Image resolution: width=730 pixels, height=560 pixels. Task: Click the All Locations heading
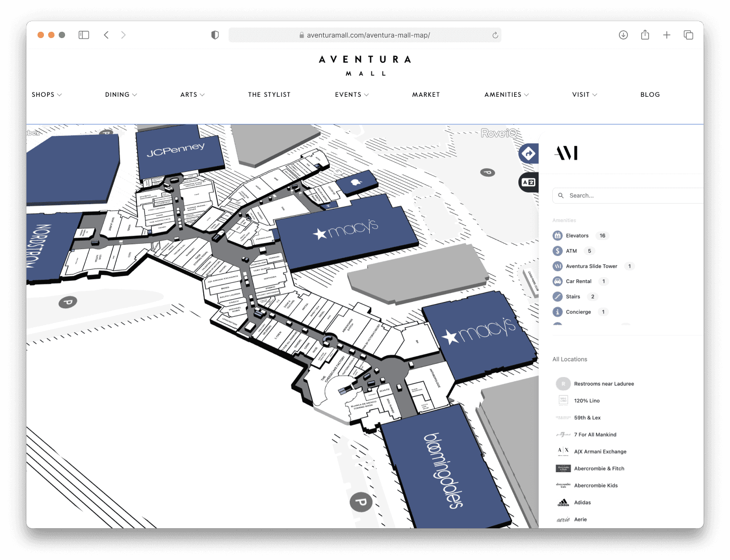[570, 360]
